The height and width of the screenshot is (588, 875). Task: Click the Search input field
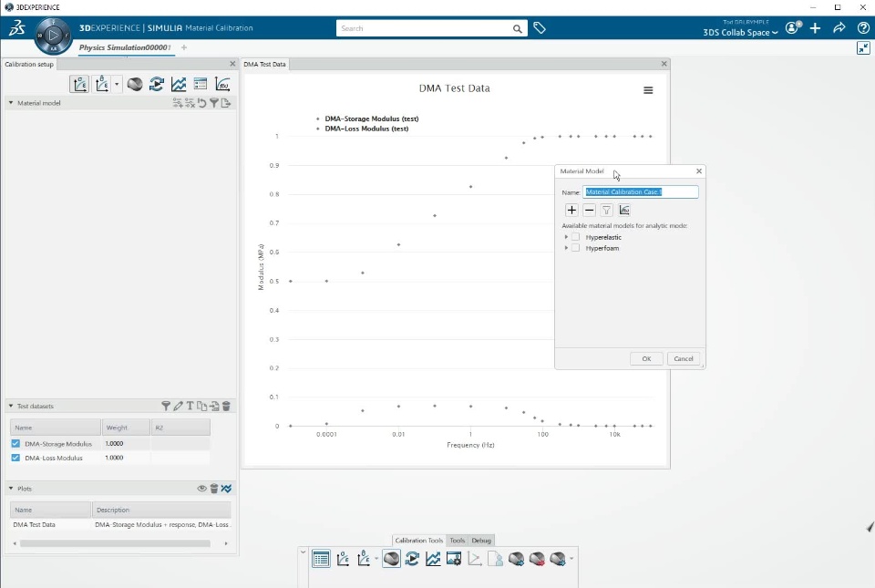pos(424,28)
